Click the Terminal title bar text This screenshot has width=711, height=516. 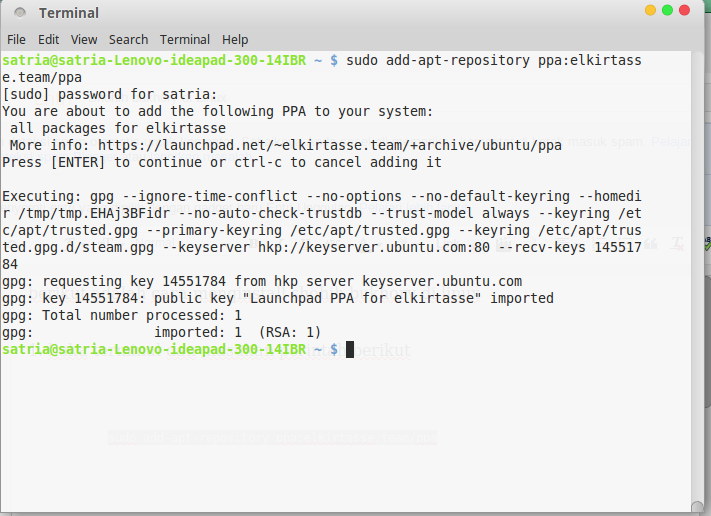(x=69, y=13)
